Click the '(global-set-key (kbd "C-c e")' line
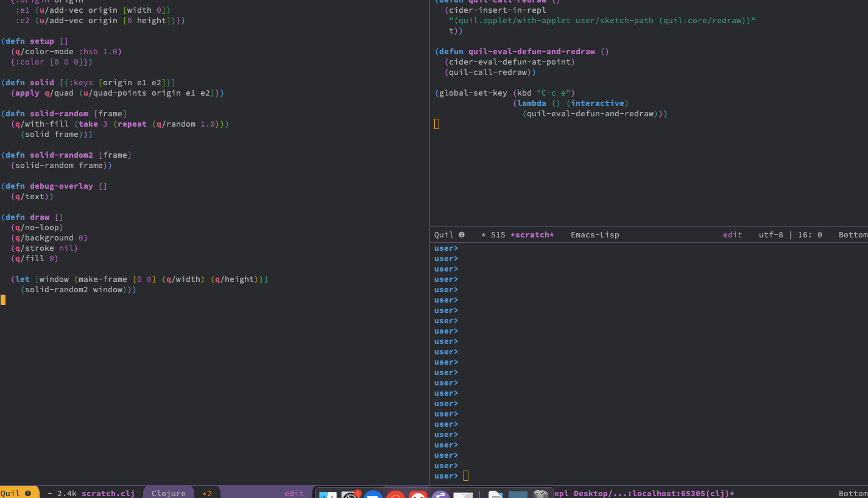This screenshot has height=498, width=868. 505,93
